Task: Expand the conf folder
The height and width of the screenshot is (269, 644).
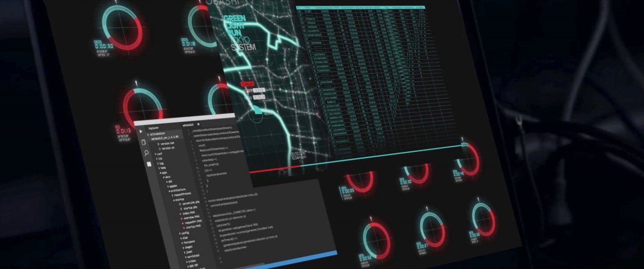Action: (x=159, y=154)
